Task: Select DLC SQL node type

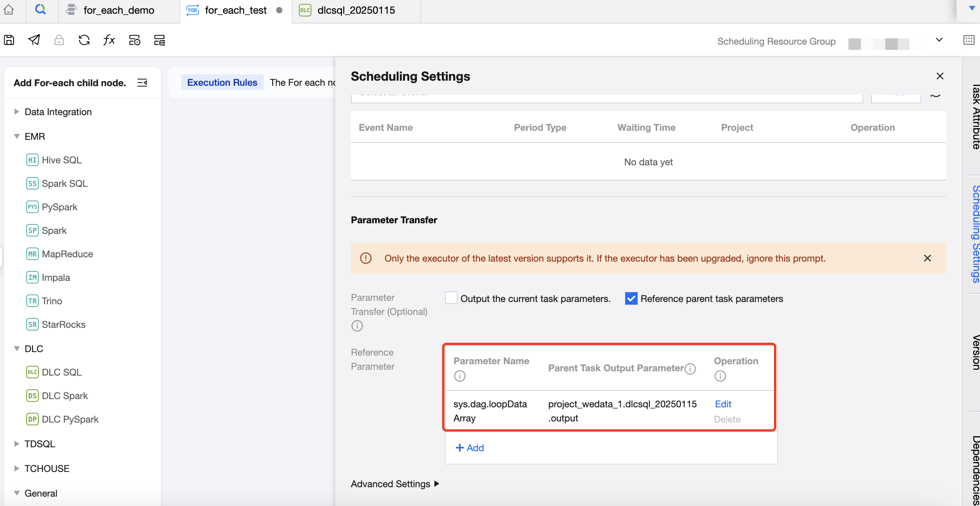Action: (x=61, y=372)
